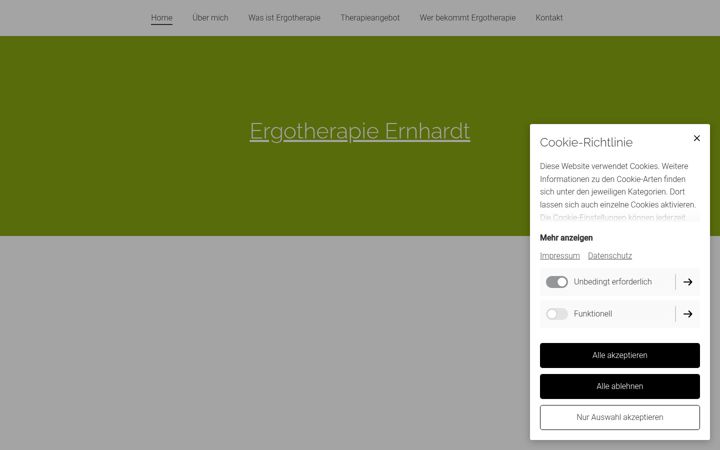Viewport: 720px width, 450px height.
Task: Click Alle ablehnen button
Action: [x=619, y=386]
